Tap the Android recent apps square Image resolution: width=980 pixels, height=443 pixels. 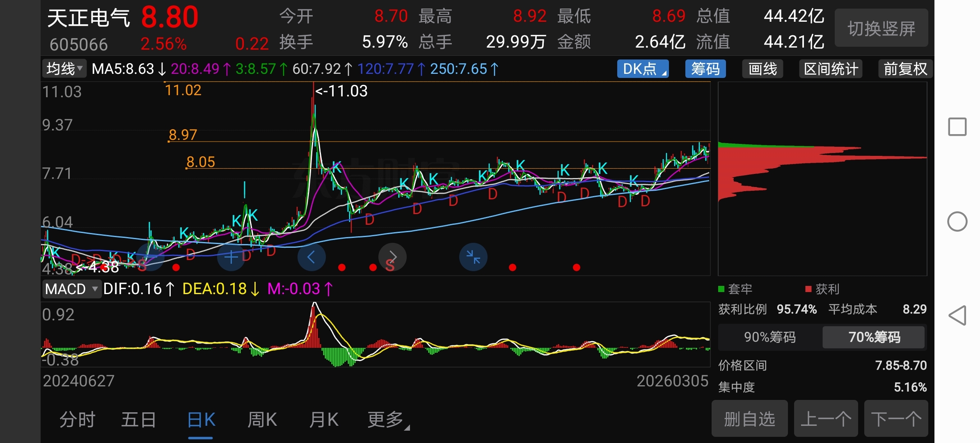[x=957, y=127]
